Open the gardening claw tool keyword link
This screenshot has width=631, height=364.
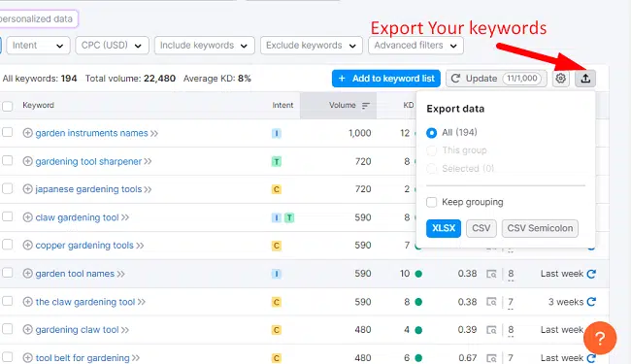77,330
